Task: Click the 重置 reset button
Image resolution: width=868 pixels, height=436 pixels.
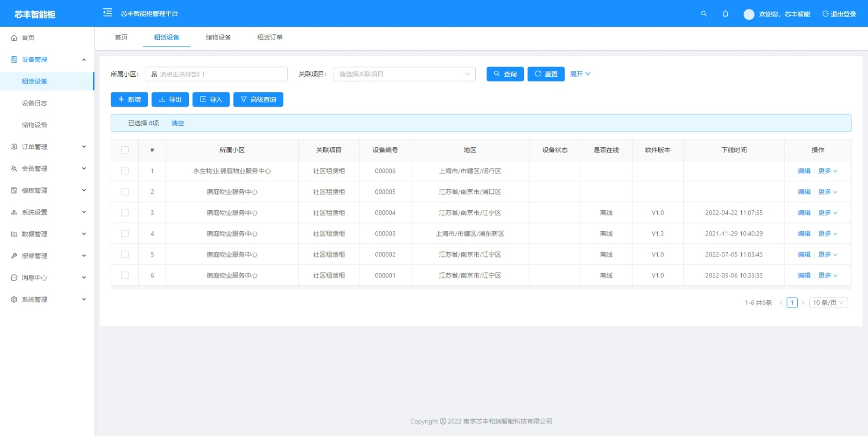Action: coord(546,74)
